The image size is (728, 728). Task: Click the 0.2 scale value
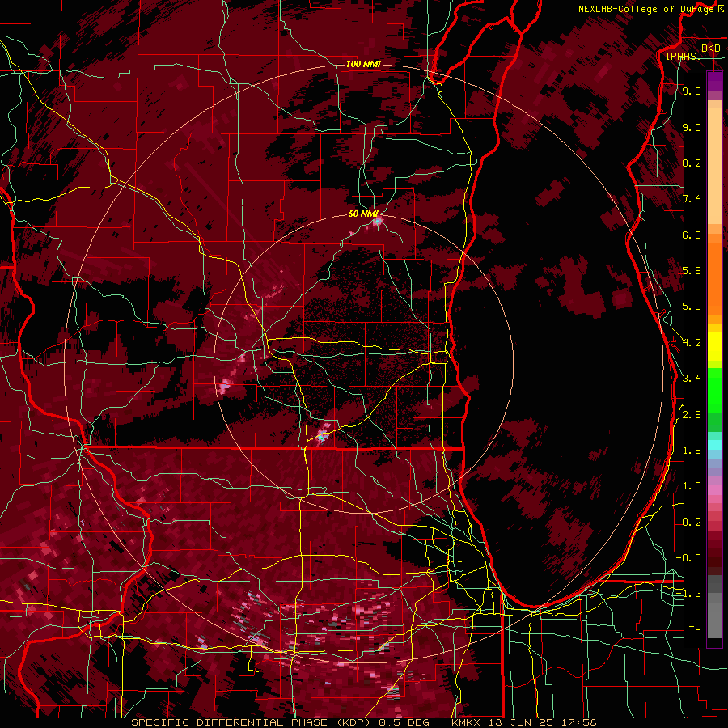click(x=692, y=523)
